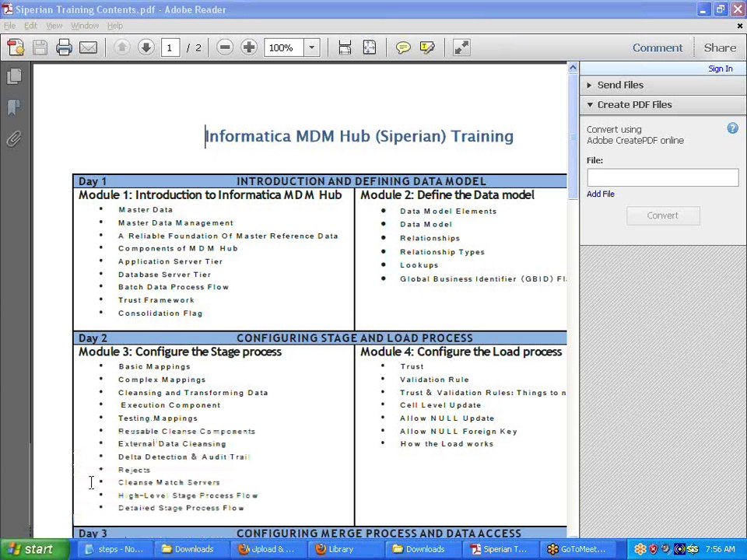Print the document using printer icon
The height and width of the screenshot is (560, 747).
tap(64, 47)
